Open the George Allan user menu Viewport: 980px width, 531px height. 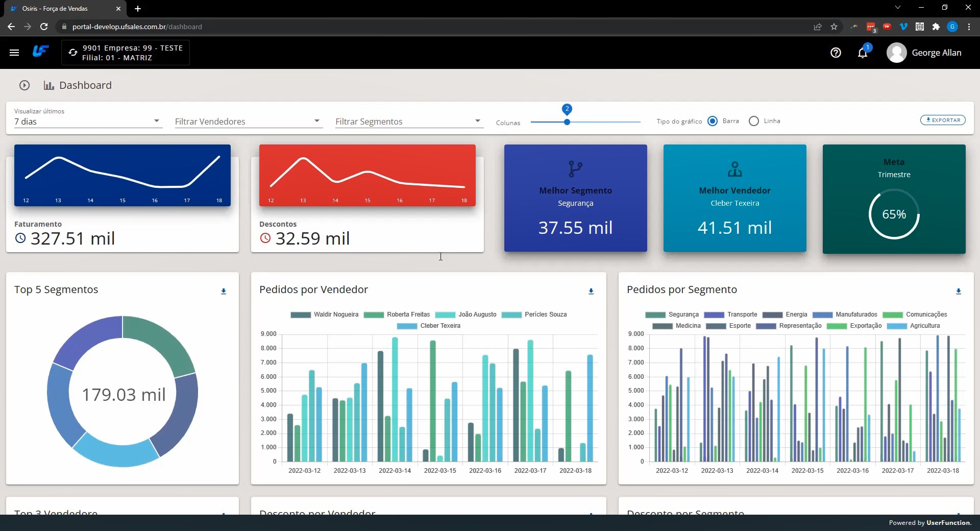click(924, 53)
